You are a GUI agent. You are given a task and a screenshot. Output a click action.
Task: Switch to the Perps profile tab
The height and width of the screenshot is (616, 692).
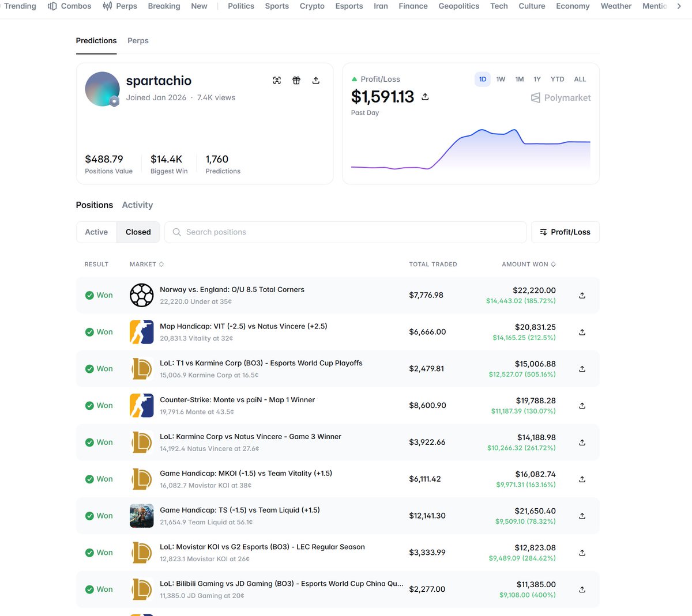[x=138, y=41]
